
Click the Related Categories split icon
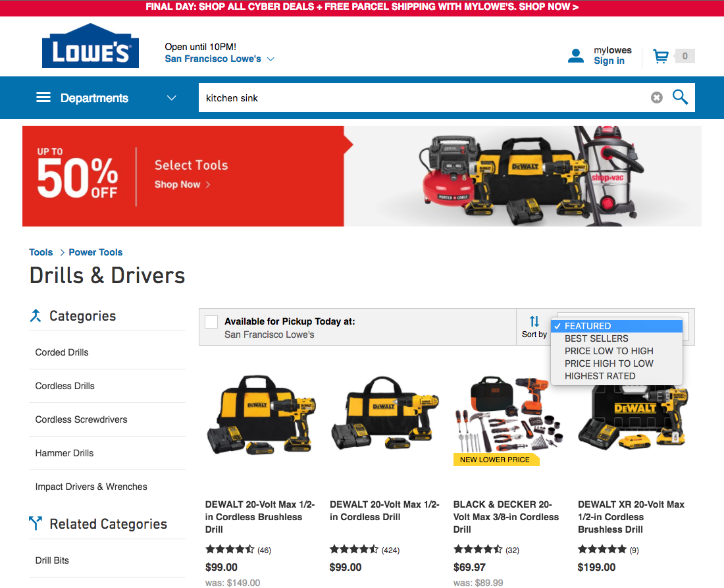36,523
